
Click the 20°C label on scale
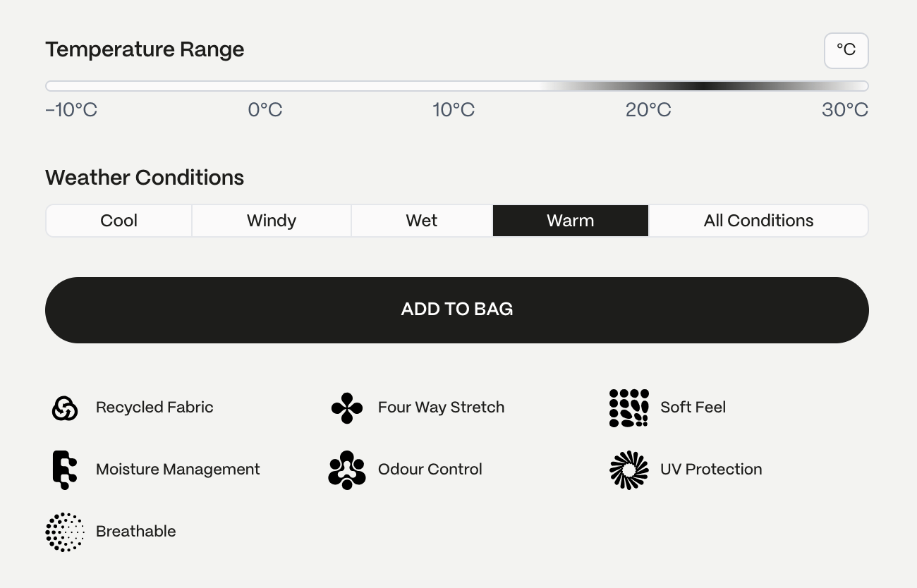pyautogui.click(x=648, y=111)
